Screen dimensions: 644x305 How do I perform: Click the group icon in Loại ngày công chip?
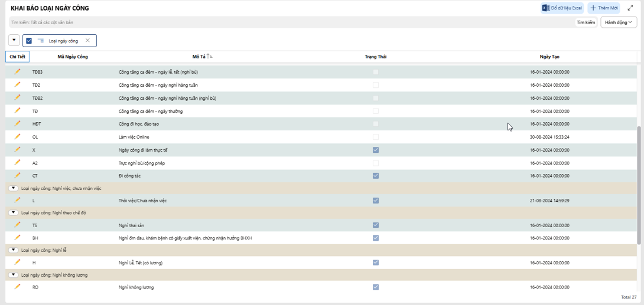[x=41, y=41]
